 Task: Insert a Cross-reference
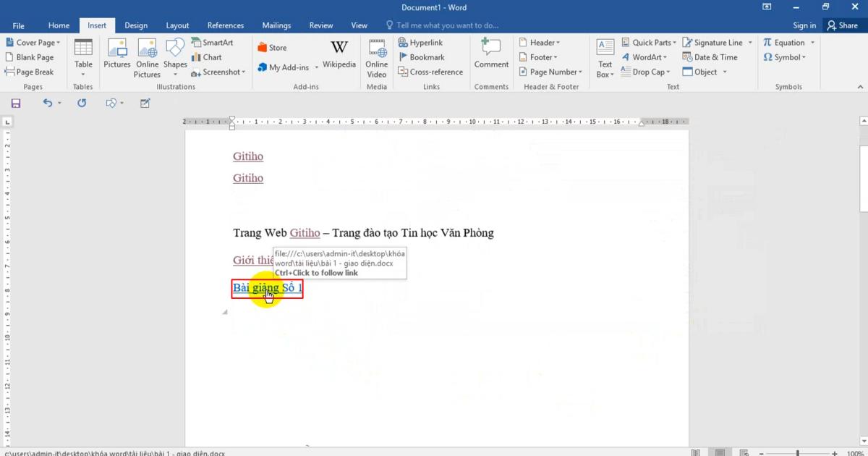pos(430,72)
